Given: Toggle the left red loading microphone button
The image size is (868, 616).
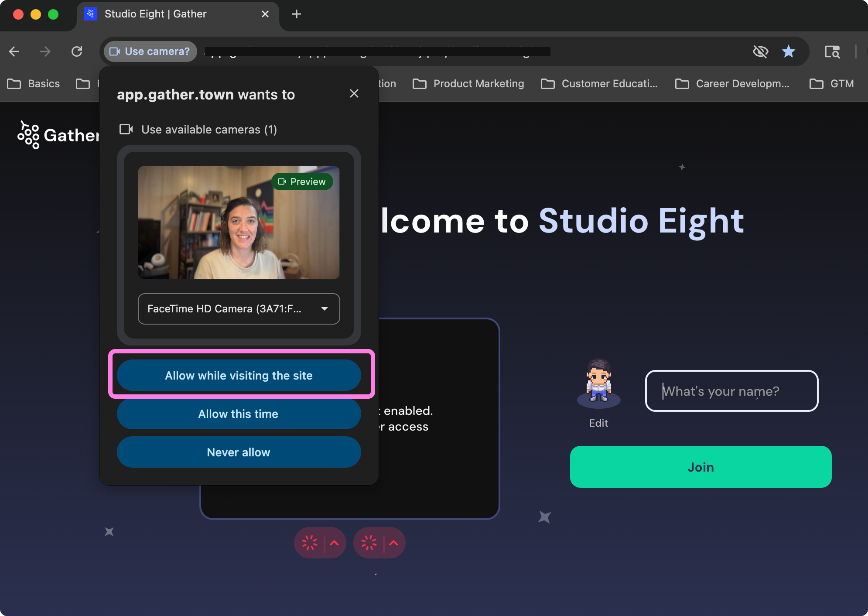Looking at the screenshot, I should click(310, 543).
